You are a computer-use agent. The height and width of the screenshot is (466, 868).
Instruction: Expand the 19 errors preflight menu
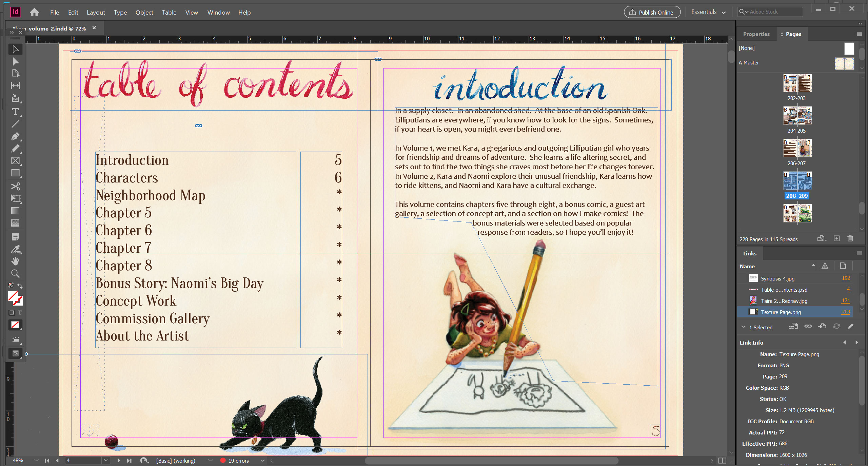pos(262,461)
